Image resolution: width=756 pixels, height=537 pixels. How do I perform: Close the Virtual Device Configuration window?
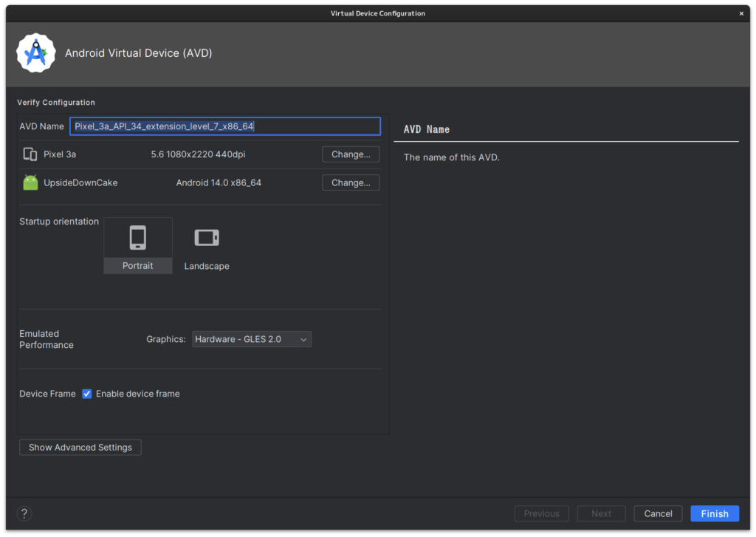coord(741,13)
